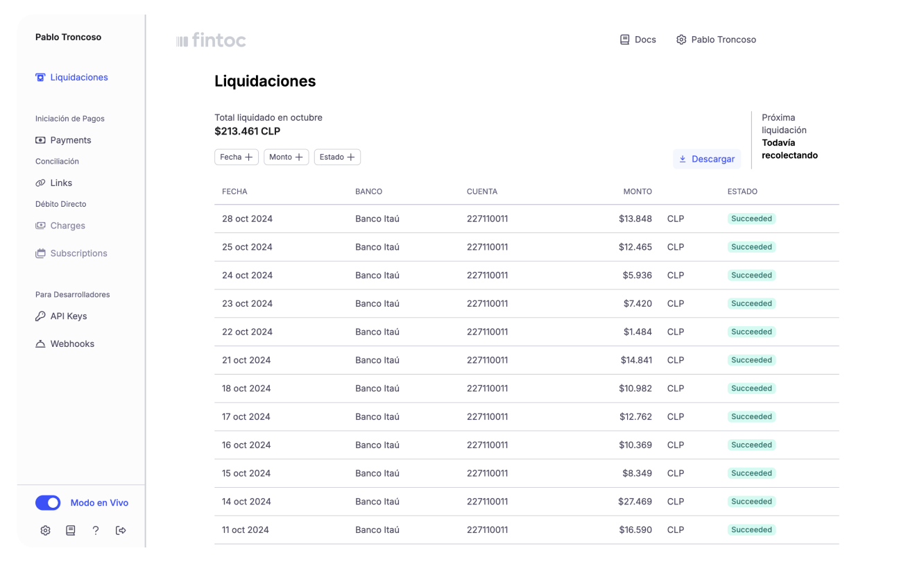Click the Links chain icon
The width and height of the screenshot is (924, 562).
40,183
